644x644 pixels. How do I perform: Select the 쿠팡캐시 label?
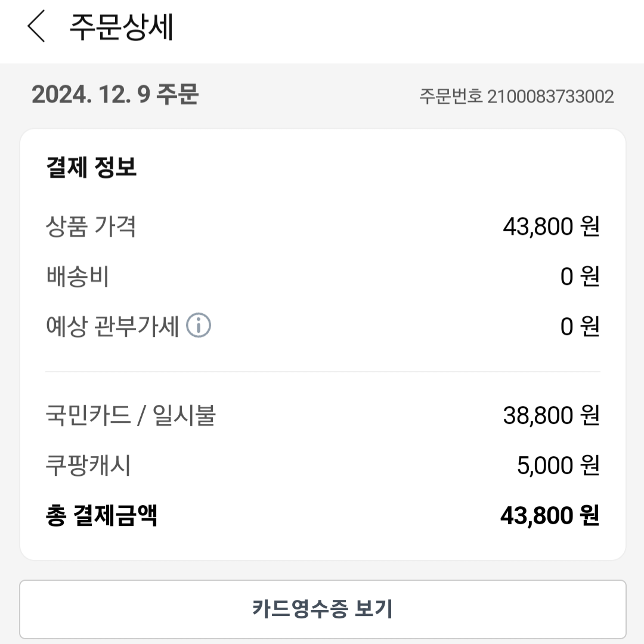click(88, 465)
